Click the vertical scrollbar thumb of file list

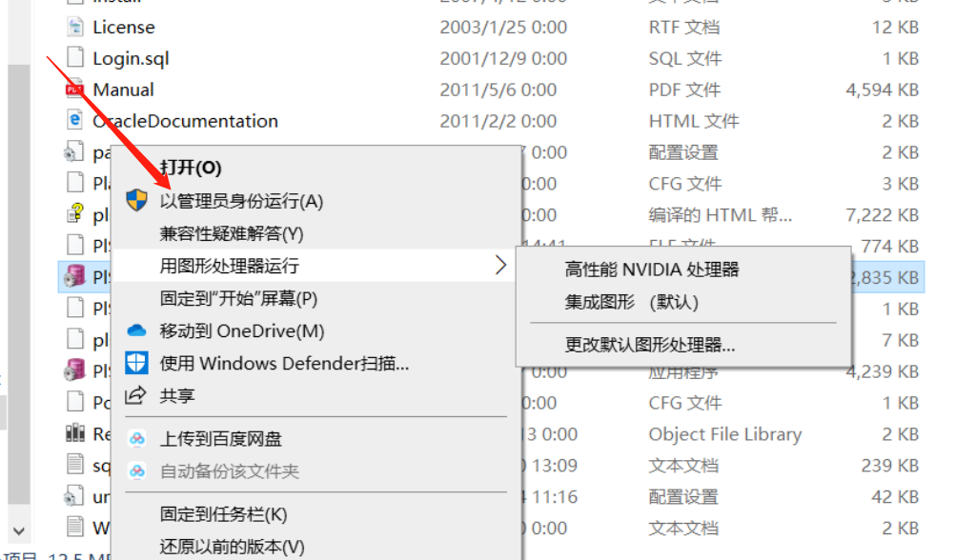pos(19,285)
